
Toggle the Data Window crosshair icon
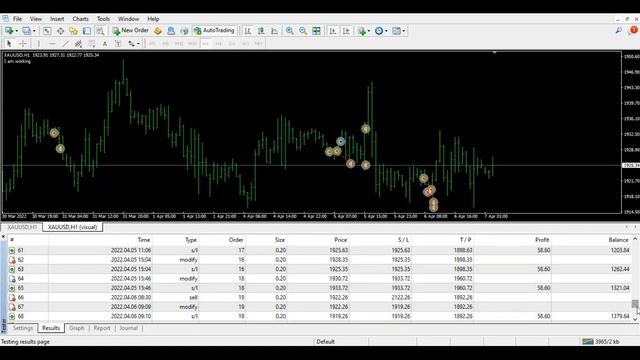tap(60, 31)
